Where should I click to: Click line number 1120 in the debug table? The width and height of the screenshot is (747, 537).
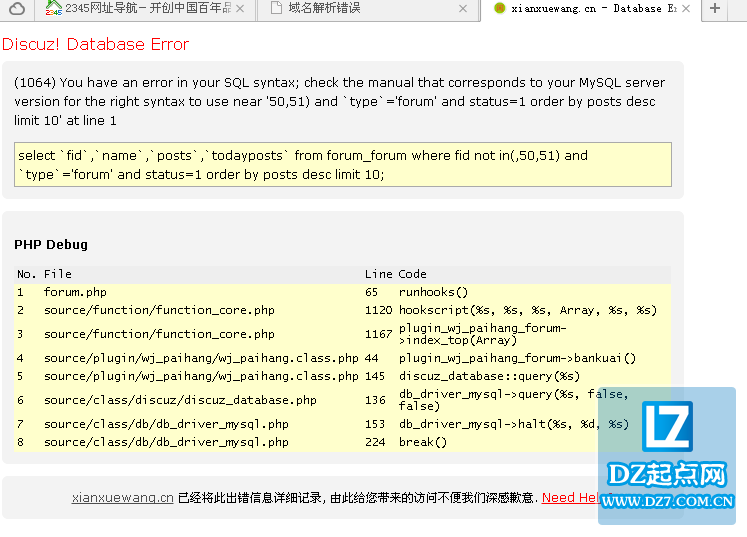378,310
